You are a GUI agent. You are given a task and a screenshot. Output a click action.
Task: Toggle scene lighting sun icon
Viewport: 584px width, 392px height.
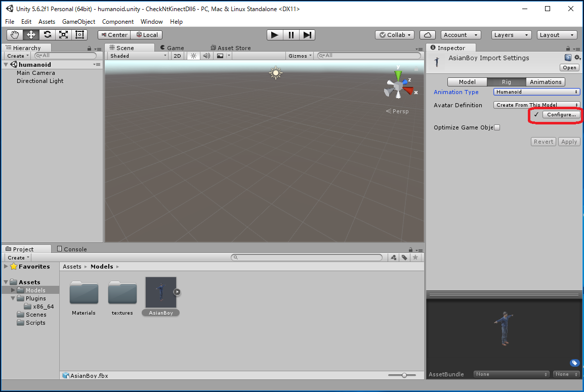[193, 56]
